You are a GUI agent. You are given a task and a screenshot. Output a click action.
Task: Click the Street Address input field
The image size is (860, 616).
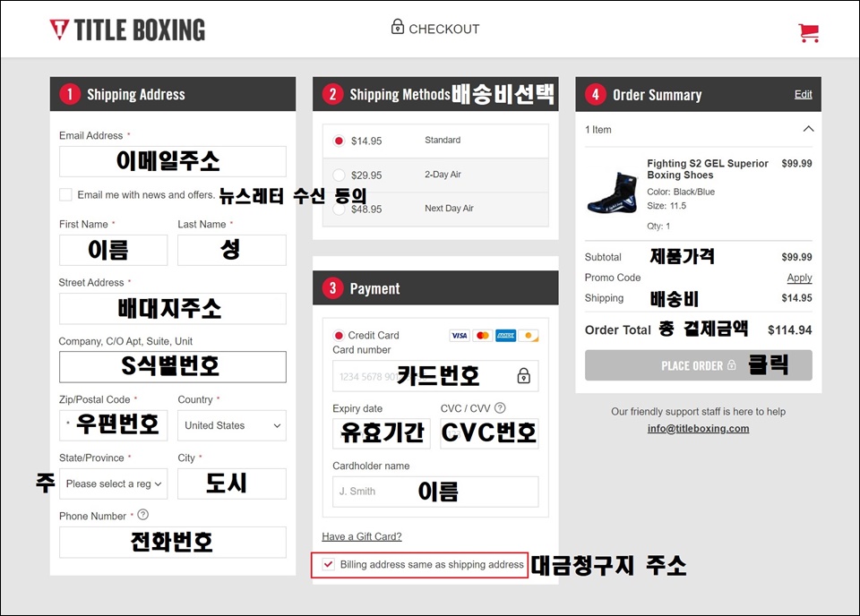click(173, 309)
